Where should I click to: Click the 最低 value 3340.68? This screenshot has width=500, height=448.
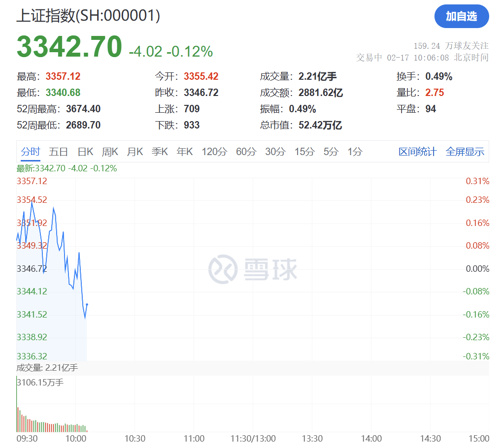tap(63, 92)
